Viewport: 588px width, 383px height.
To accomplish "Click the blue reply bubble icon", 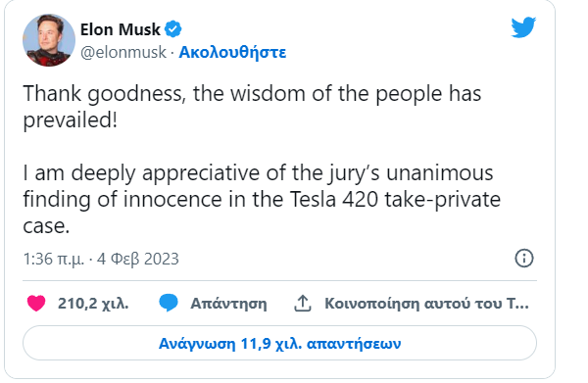I will pos(169,303).
